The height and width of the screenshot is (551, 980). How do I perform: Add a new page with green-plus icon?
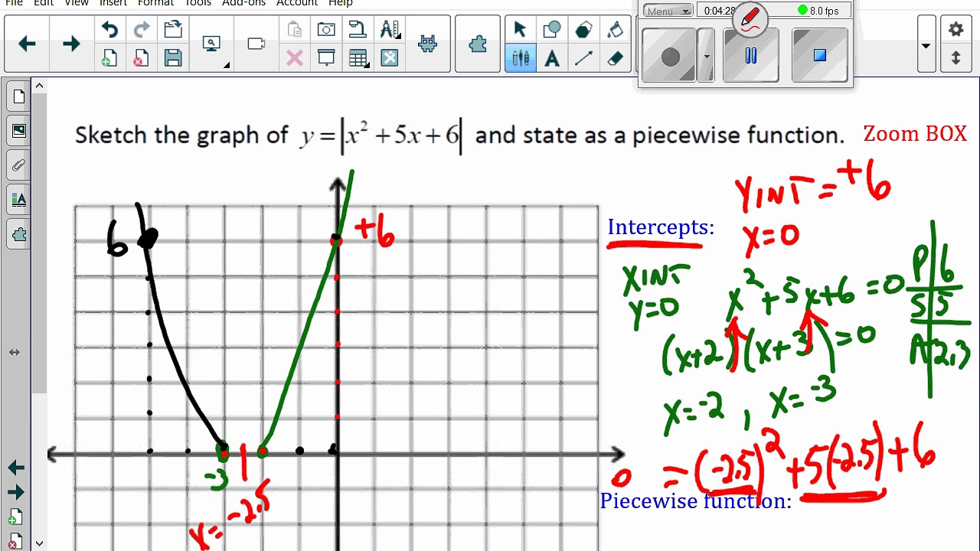tap(109, 58)
